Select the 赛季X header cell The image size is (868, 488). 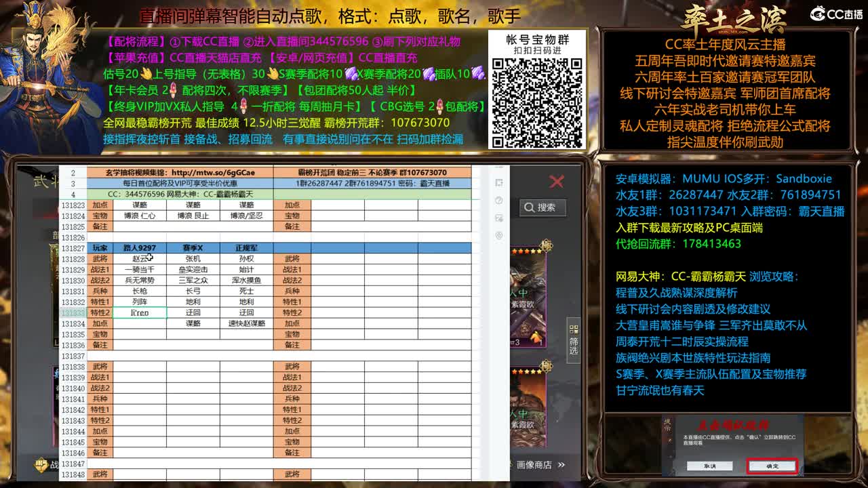(193, 248)
